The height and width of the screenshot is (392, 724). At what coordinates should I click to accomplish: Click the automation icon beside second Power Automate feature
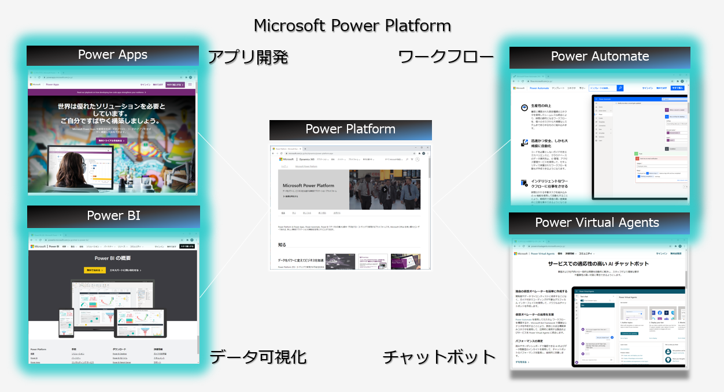[524, 143]
